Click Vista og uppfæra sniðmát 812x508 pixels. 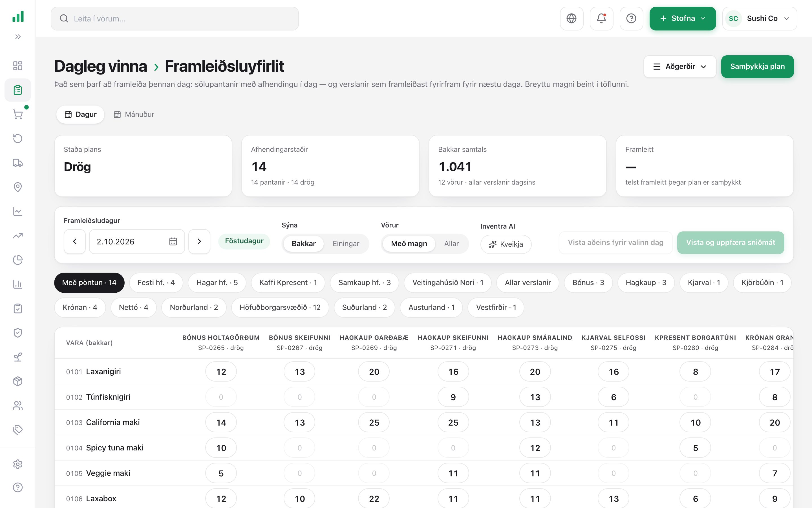tap(731, 243)
